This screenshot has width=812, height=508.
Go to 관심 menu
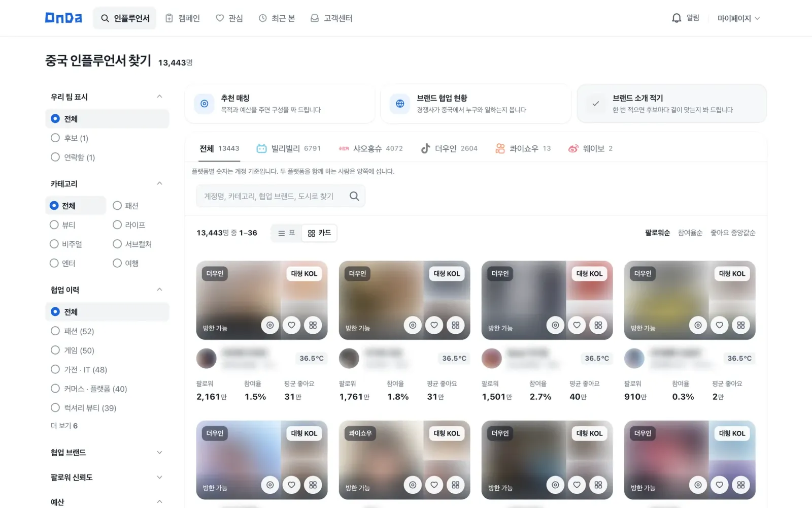point(229,18)
